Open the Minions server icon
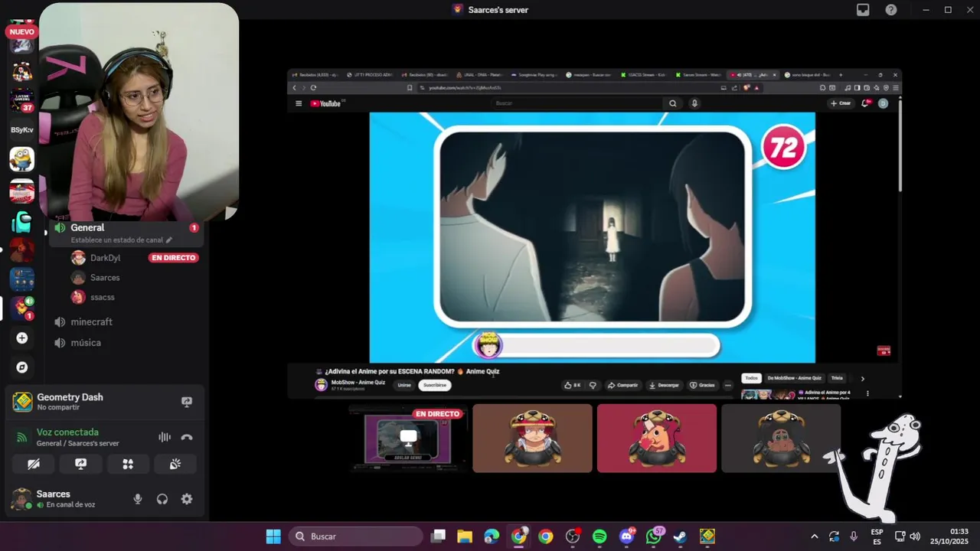Screen dimensions: 980x551 pos(21,159)
